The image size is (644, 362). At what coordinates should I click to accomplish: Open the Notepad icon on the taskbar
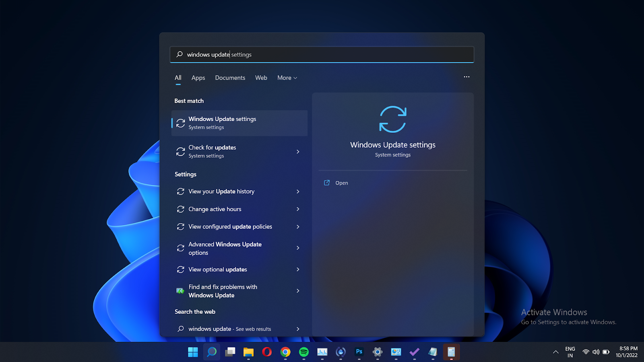point(433,352)
